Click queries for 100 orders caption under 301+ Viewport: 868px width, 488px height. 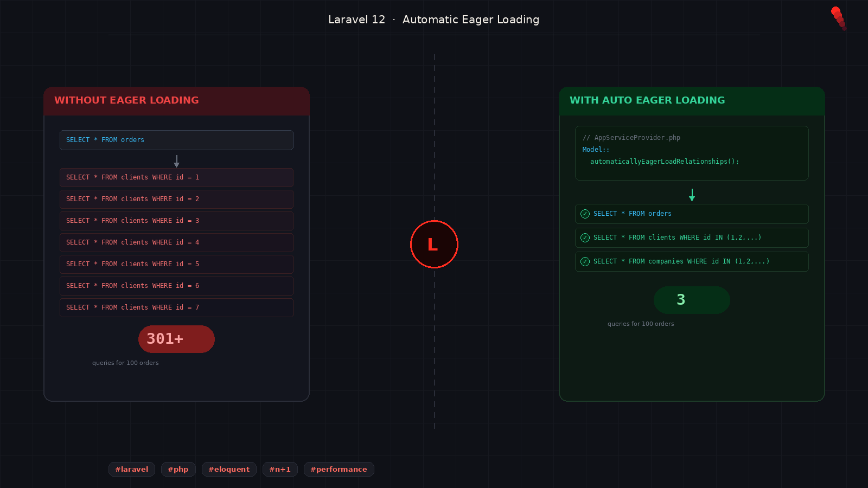tap(125, 363)
